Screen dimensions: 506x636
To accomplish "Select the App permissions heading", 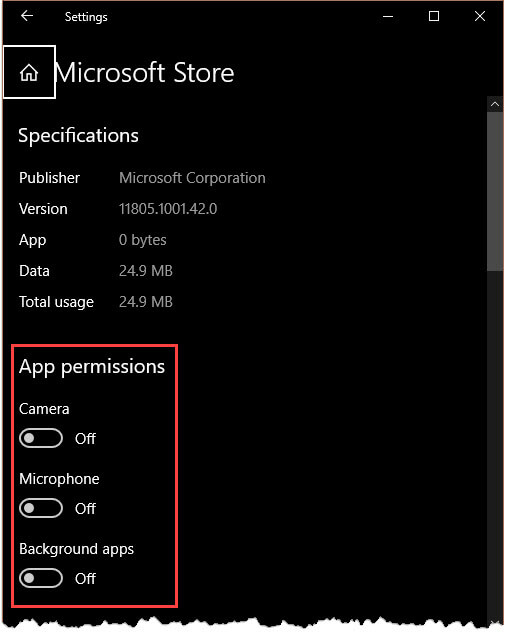I will coord(92,367).
